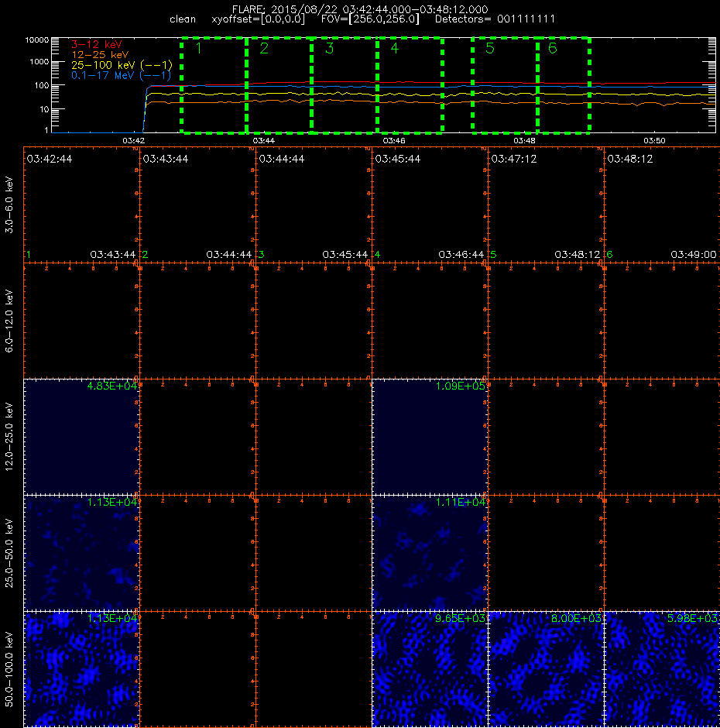Select interval 6 marker in the light curve
720x728 pixels.
(x=553, y=48)
